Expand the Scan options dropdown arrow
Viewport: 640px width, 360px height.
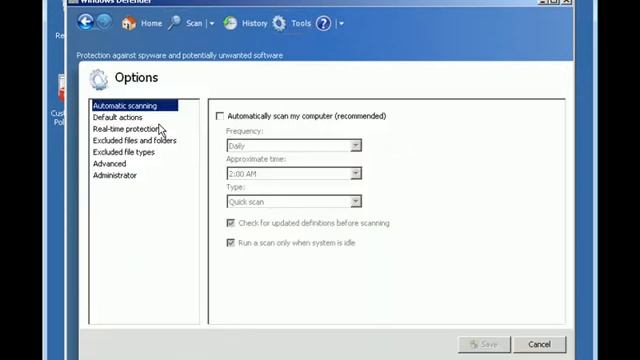212,24
